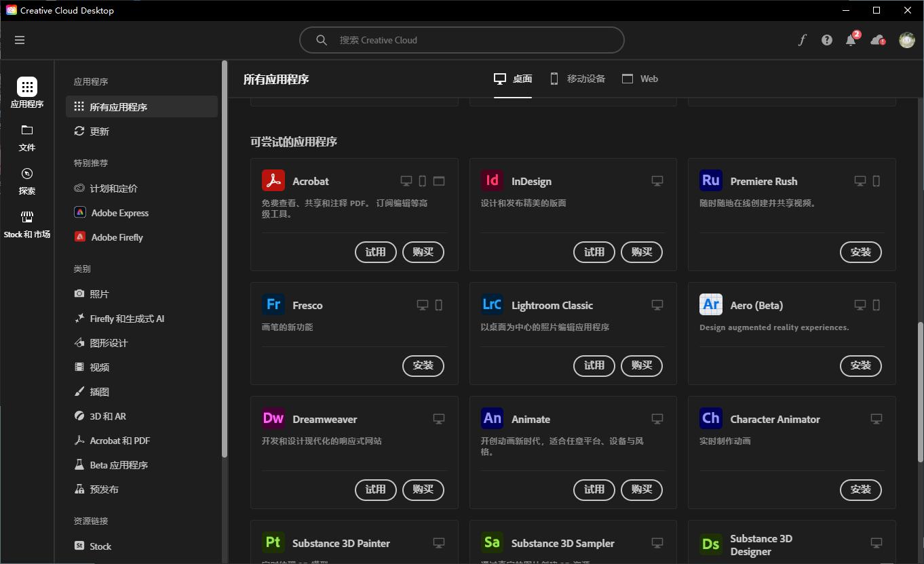
Task: Open Firefly 和生成式 AI category
Action: (142, 318)
